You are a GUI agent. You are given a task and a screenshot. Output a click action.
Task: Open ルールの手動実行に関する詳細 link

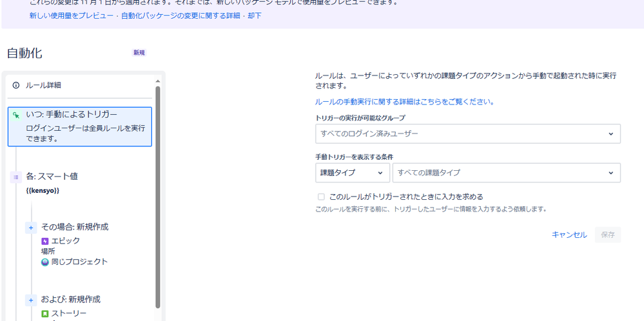coord(405,102)
